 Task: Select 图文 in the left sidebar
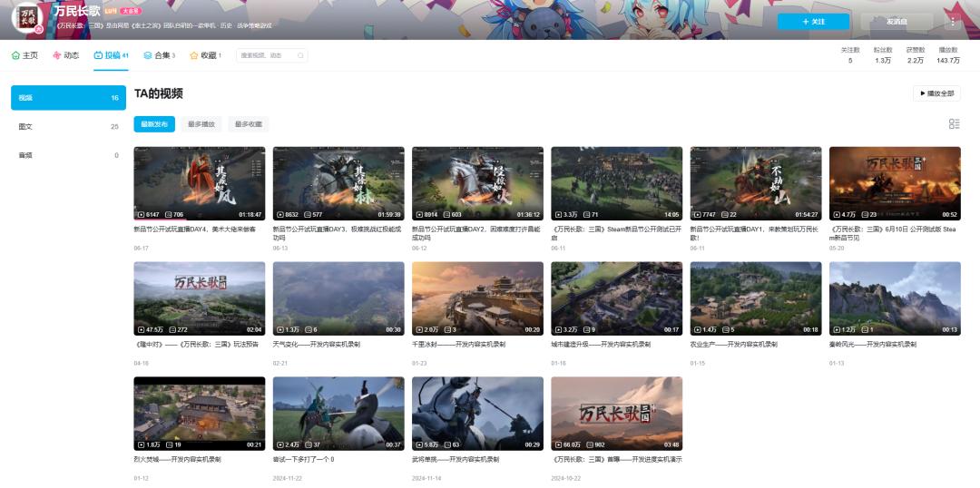pyautogui.click(x=68, y=126)
